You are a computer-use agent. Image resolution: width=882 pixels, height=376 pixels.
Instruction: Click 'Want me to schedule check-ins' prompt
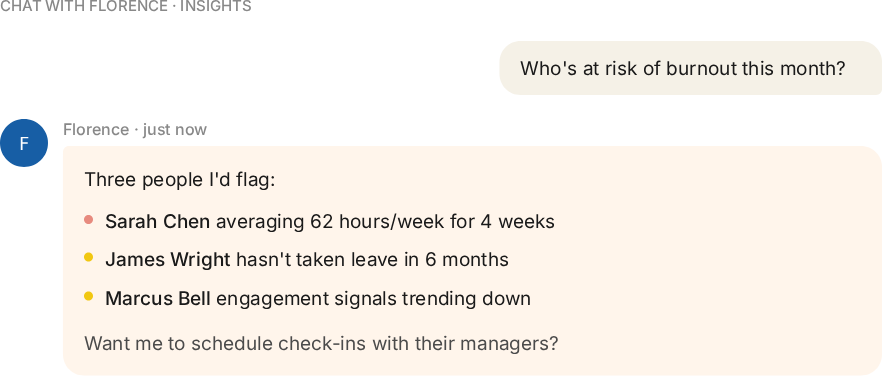pyautogui.click(x=321, y=343)
